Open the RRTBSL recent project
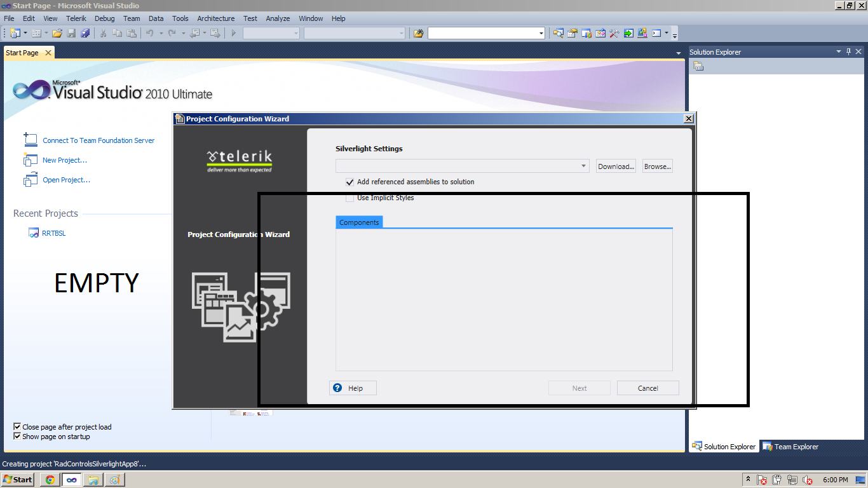Screen dimensions: 868x488 coord(54,233)
